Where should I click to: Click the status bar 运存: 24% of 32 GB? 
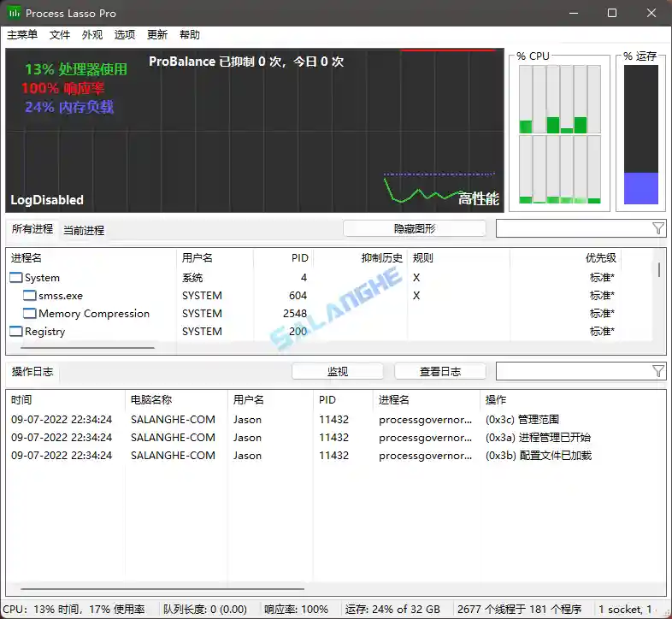[x=392, y=609]
